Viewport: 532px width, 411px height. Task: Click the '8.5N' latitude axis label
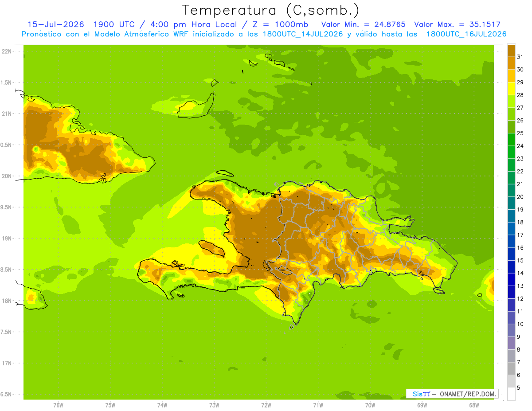tap(7, 270)
